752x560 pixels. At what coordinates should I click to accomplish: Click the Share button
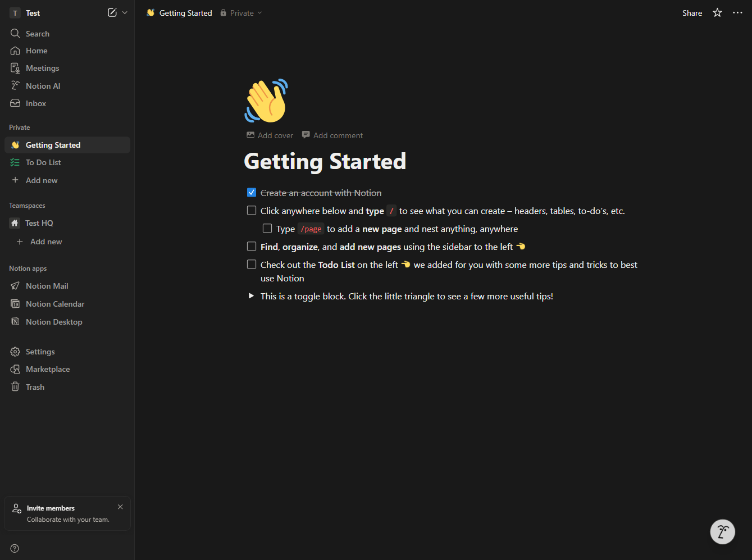click(x=692, y=13)
